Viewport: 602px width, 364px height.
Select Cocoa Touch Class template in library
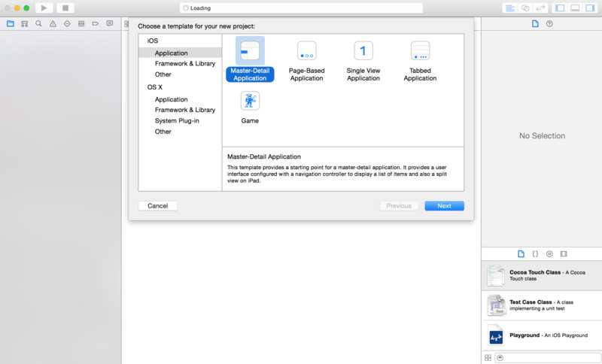point(542,275)
